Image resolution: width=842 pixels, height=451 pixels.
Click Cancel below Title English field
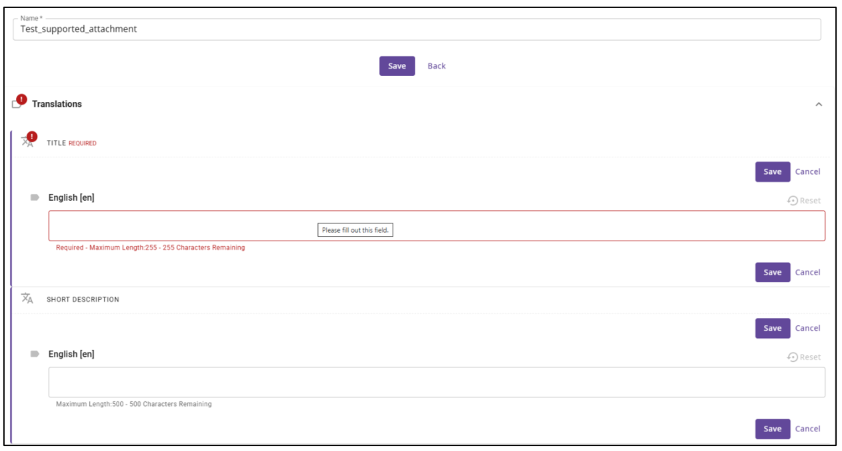pos(807,272)
